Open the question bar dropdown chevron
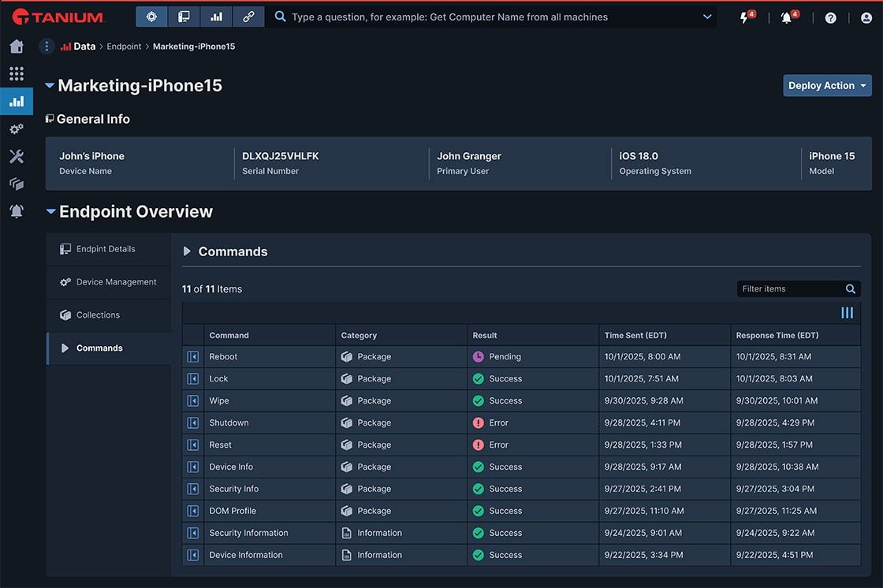Image resolution: width=883 pixels, height=588 pixels. click(707, 17)
